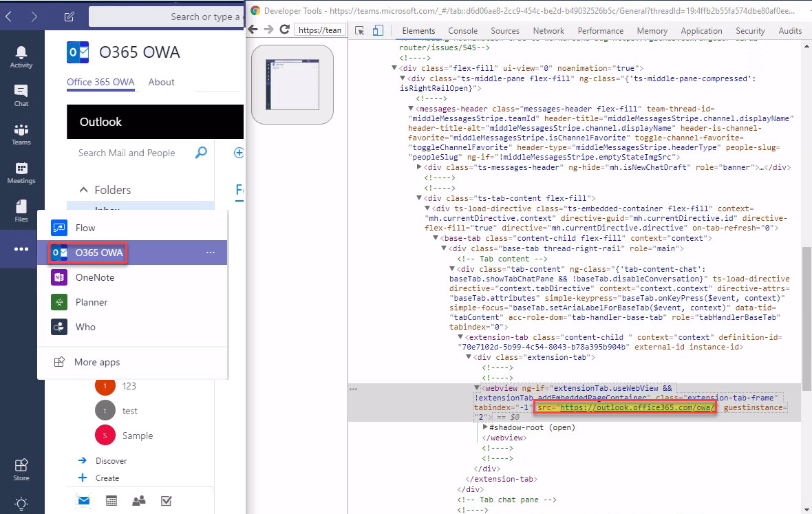Screen dimensions: 812x514
Task: Collapse the ts-tab-content div node
Action: [419, 197]
